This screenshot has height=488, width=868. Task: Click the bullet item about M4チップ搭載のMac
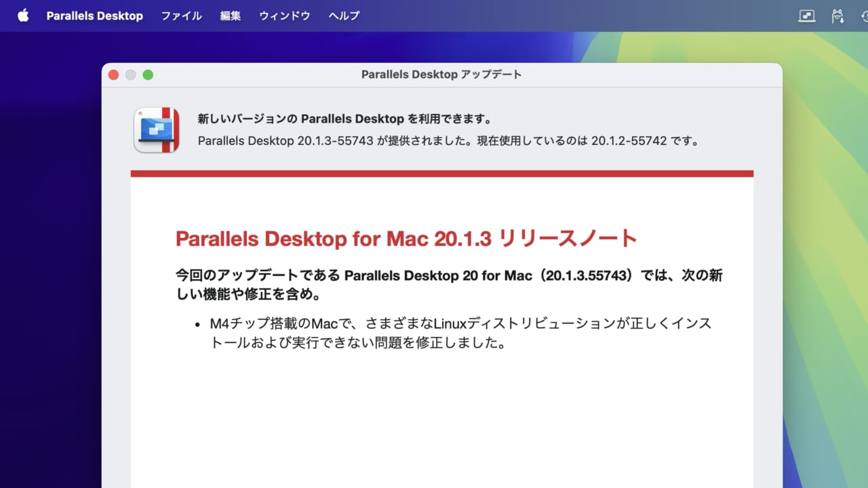tap(461, 333)
